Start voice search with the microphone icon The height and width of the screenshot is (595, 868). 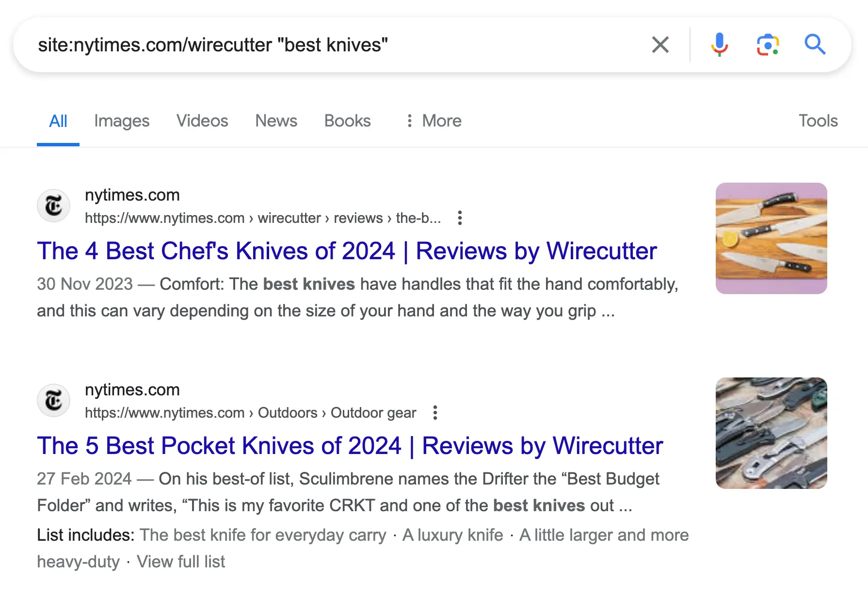(719, 45)
